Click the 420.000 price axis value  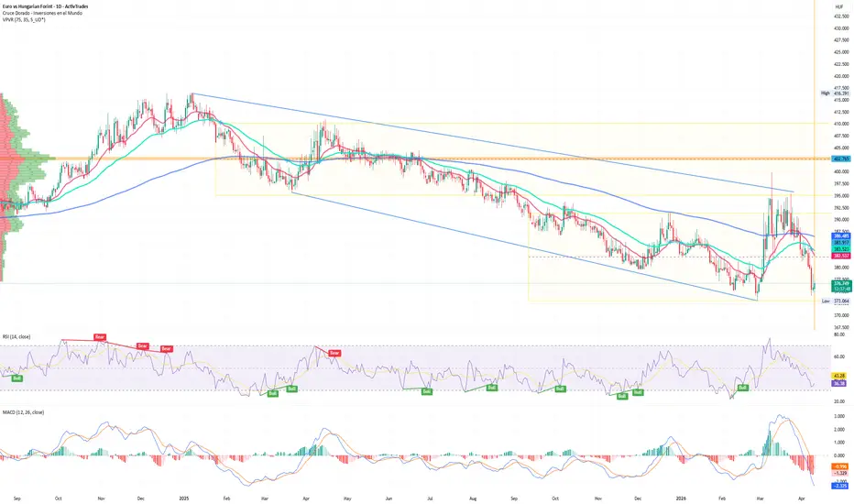point(841,76)
